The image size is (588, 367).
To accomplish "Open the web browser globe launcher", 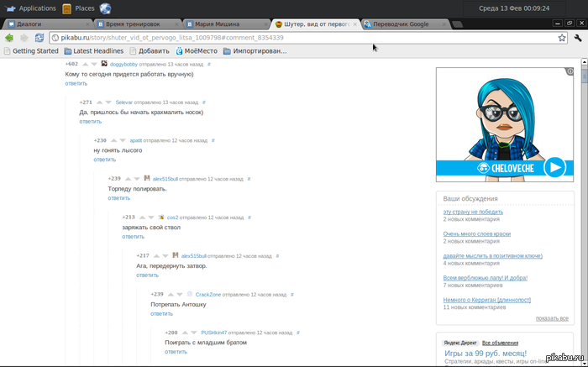I will click(105, 8).
